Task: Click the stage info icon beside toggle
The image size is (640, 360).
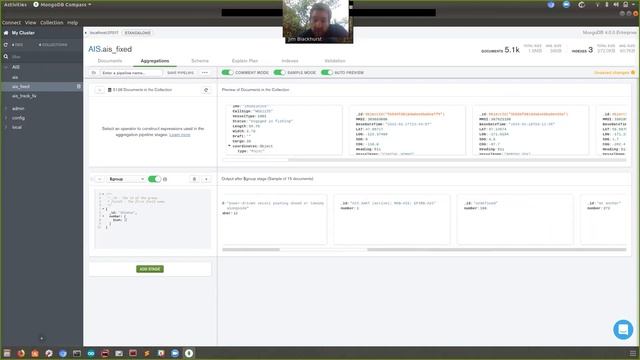Action: 165,179
